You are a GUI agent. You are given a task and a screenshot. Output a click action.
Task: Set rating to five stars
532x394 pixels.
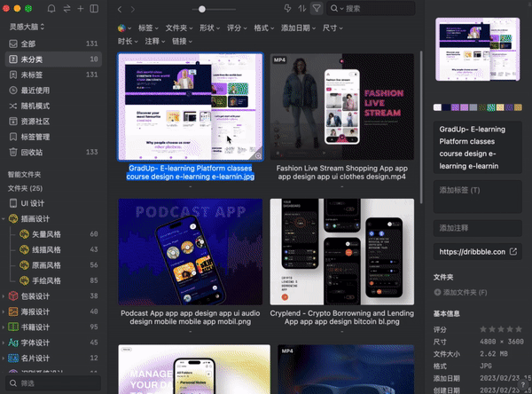(519, 329)
